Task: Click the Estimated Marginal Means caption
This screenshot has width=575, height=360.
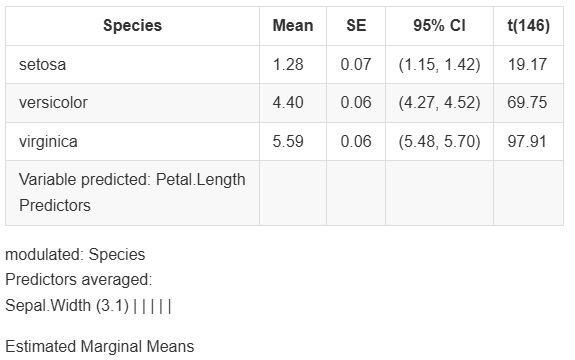Action: (100, 346)
